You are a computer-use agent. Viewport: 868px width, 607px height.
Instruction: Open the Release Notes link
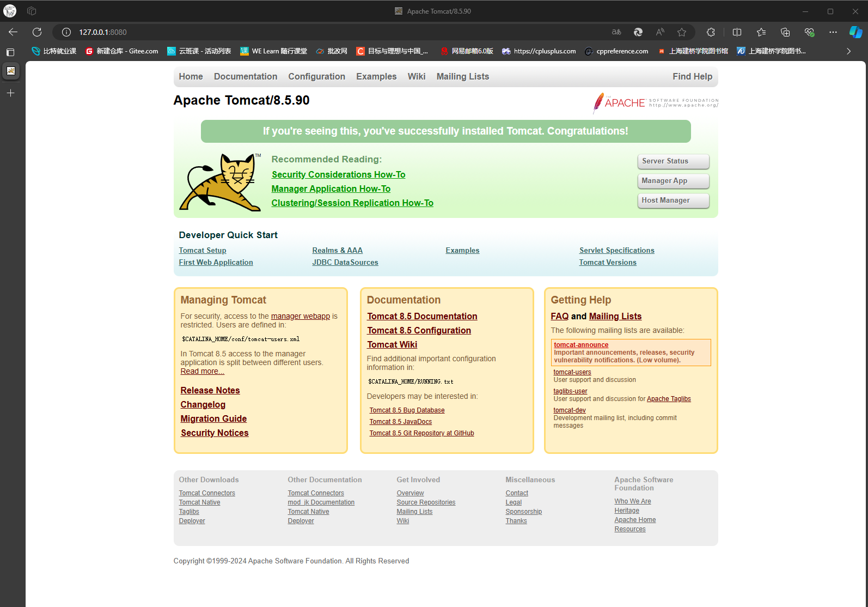[x=210, y=390]
